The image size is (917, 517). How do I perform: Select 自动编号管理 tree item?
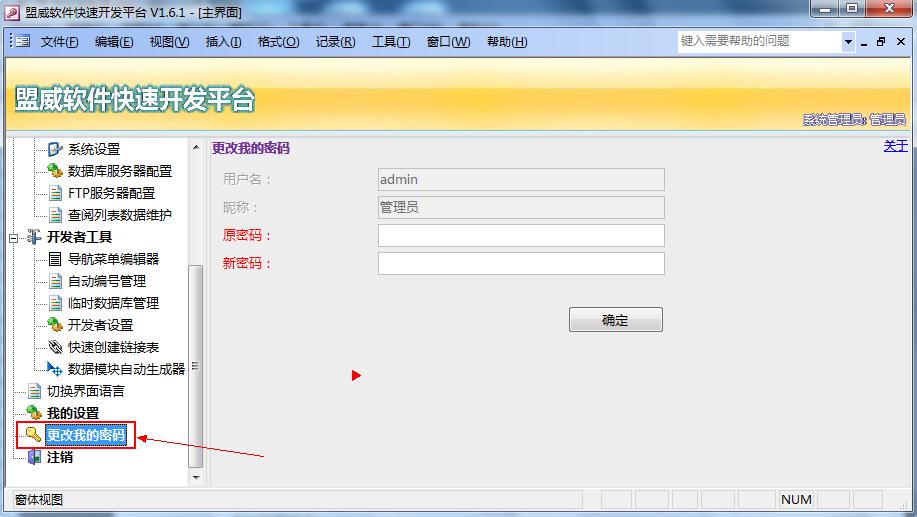107,281
